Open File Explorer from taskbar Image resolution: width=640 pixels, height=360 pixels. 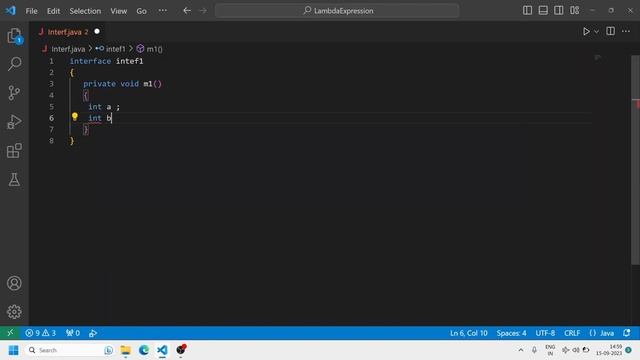(126, 350)
